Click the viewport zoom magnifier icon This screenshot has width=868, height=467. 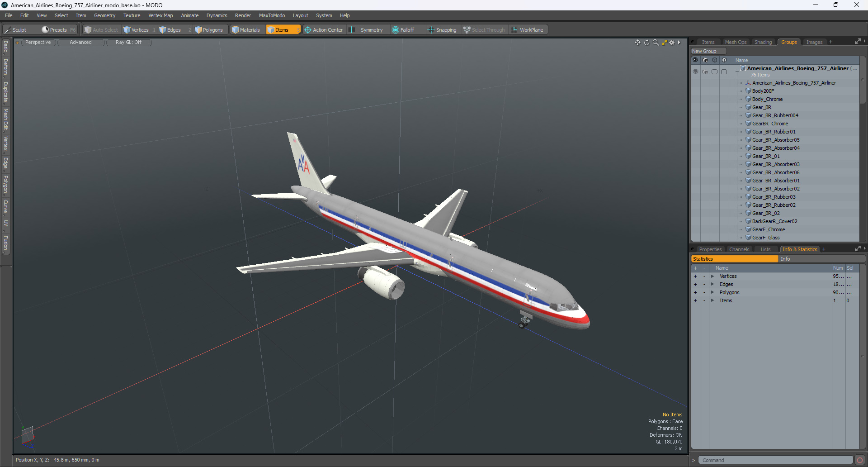point(656,43)
